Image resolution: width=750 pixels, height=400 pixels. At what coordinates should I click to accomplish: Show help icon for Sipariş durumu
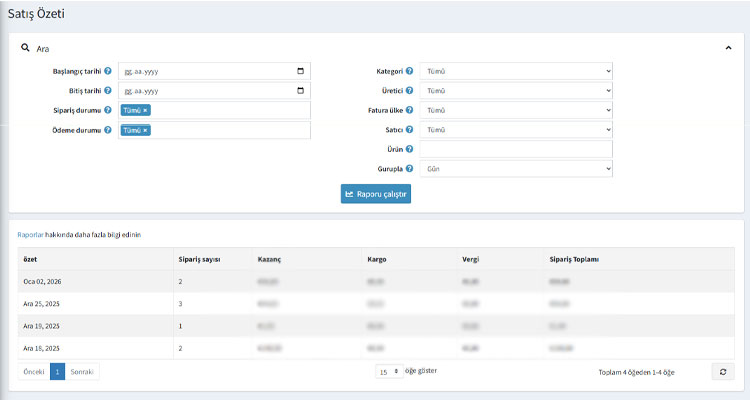[x=108, y=110]
